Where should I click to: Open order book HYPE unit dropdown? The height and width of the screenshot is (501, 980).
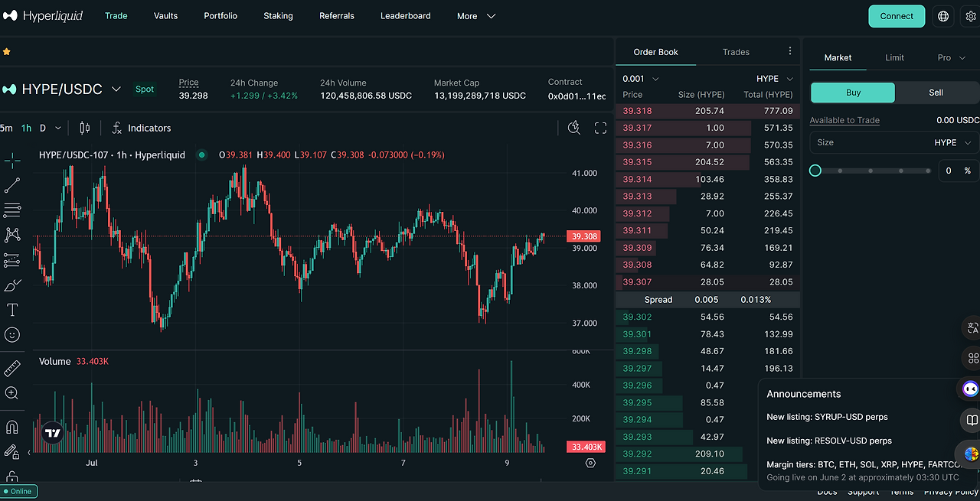pos(775,79)
